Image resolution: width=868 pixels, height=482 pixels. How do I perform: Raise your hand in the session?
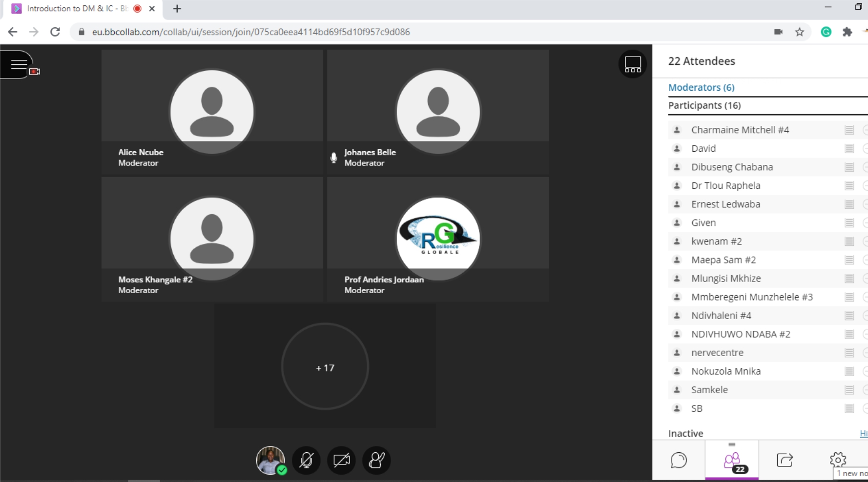pyautogui.click(x=376, y=460)
